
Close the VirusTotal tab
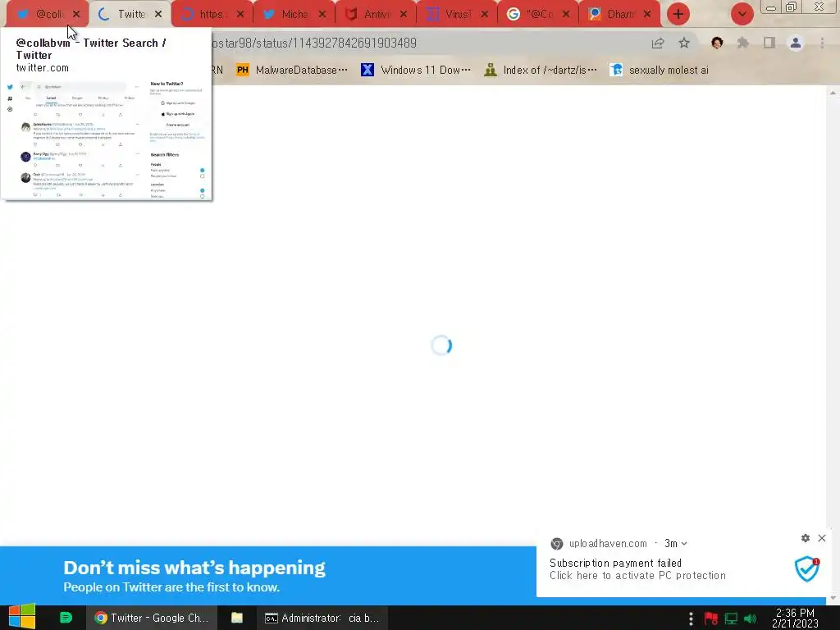pos(484,15)
